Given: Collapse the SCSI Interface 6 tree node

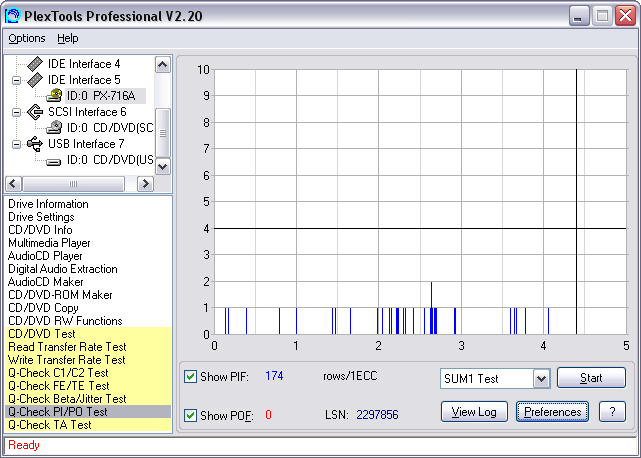Looking at the screenshot, I should point(16,112).
